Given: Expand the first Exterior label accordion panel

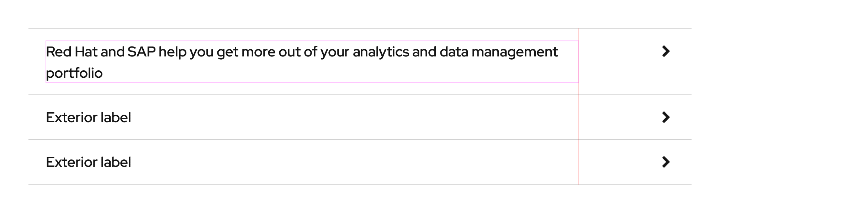Looking at the screenshot, I should pos(88,117).
